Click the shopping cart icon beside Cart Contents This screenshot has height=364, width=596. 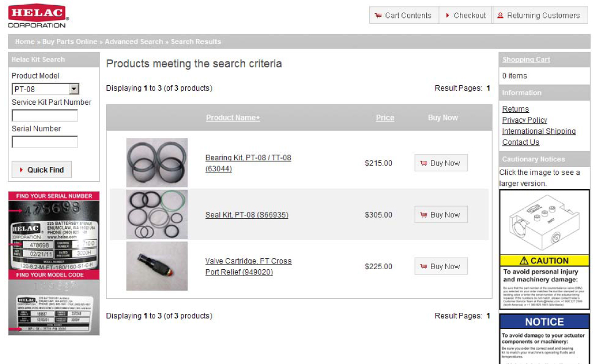[378, 16]
